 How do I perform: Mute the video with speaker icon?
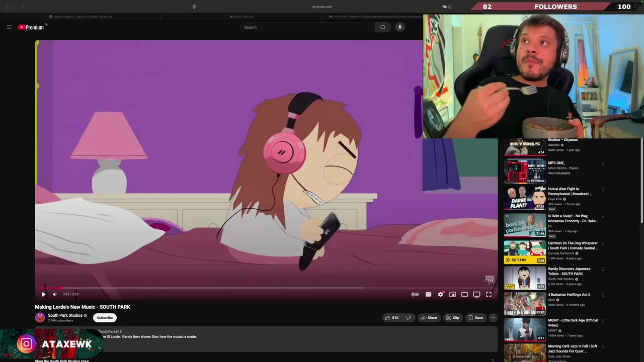(x=54, y=294)
